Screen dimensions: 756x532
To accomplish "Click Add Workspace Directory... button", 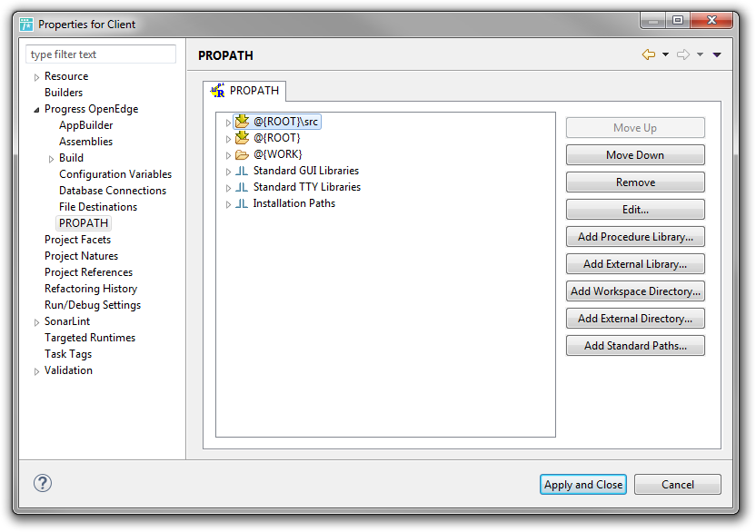I will tap(635, 291).
